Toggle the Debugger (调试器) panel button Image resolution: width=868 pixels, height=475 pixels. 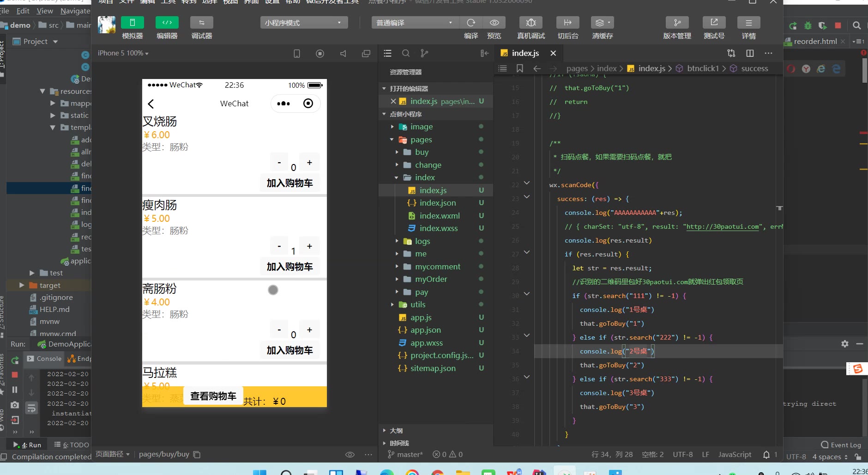click(201, 23)
